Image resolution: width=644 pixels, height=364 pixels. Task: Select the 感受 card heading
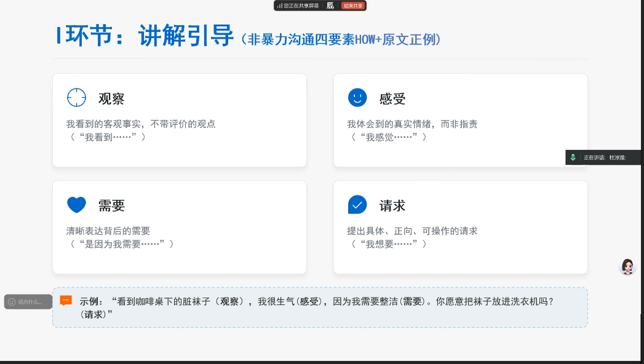pos(392,99)
